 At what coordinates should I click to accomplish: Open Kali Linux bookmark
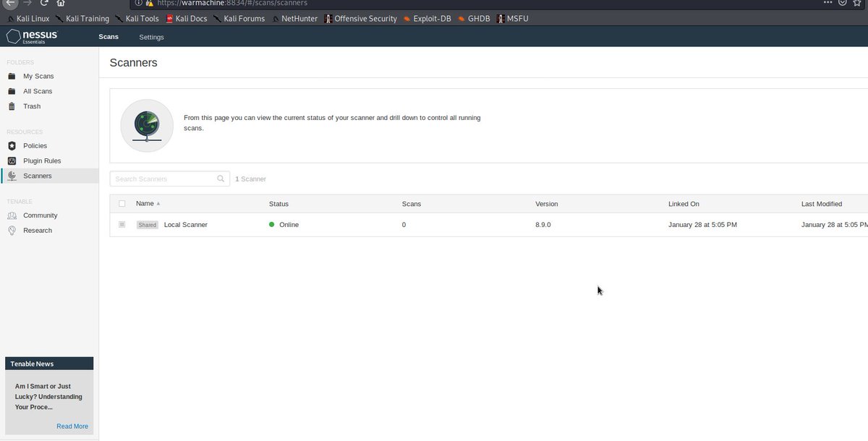point(27,18)
